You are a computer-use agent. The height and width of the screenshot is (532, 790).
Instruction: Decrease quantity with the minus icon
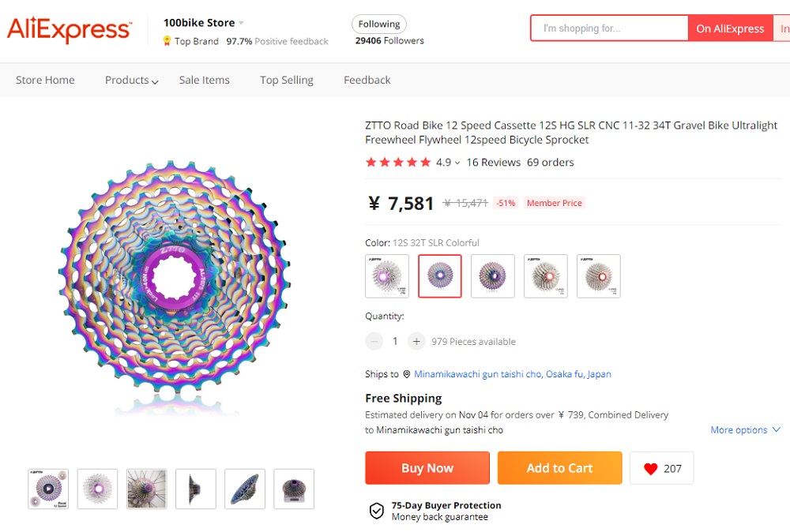374,342
